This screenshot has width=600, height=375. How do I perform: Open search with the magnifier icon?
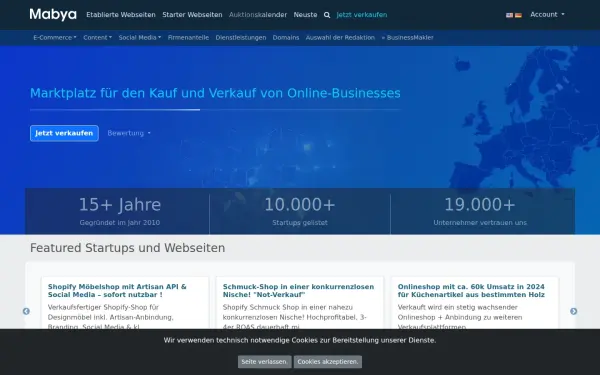click(x=327, y=15)
